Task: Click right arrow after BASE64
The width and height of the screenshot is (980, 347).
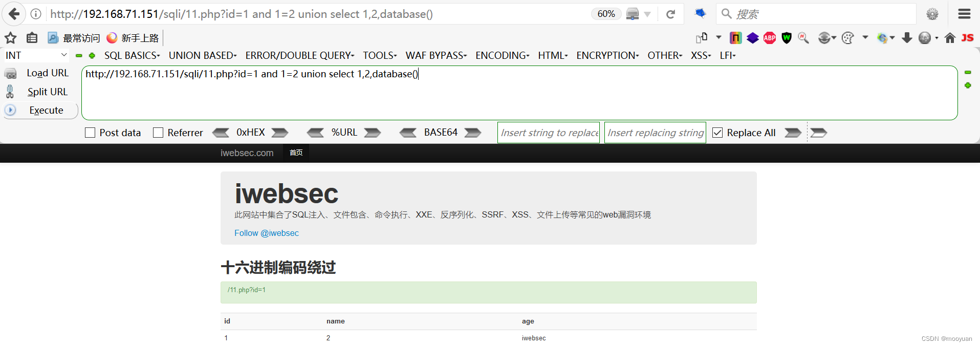Action: 473,133
